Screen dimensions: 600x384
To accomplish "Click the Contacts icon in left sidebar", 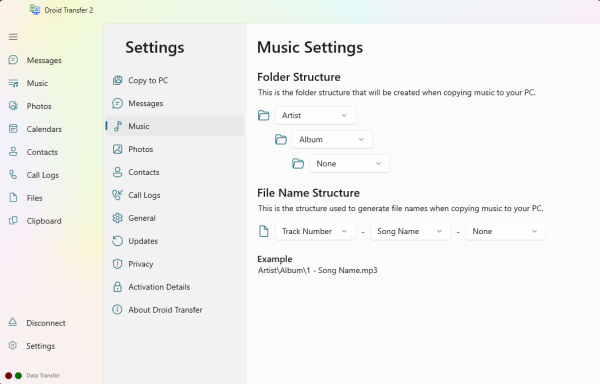I will pos(13,152).
